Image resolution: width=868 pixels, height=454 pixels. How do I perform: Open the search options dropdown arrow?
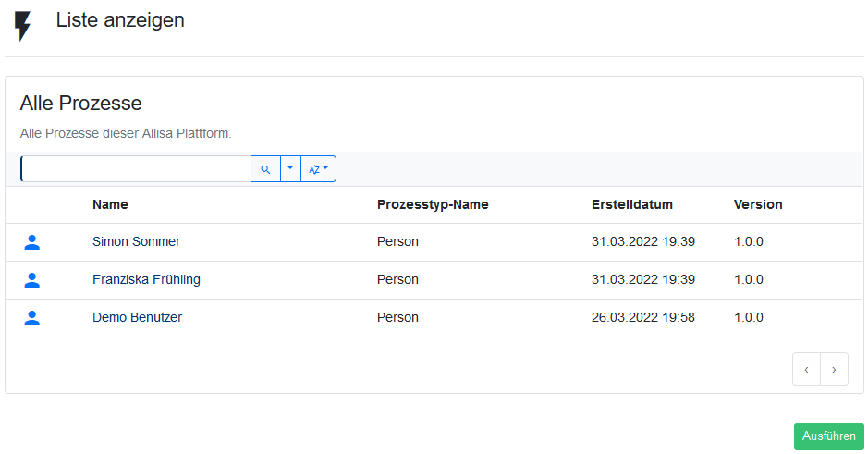pyautogui.click(x=290, y=169)
